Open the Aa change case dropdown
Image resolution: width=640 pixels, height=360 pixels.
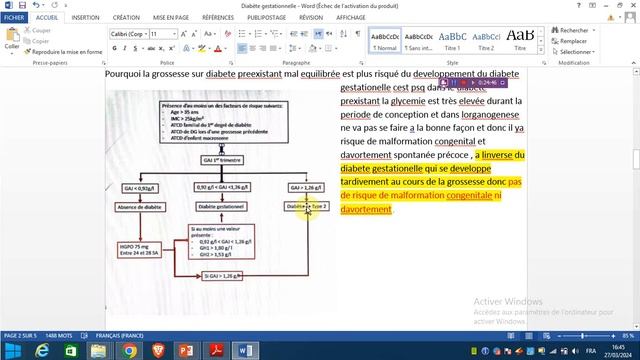click(210, 34)
